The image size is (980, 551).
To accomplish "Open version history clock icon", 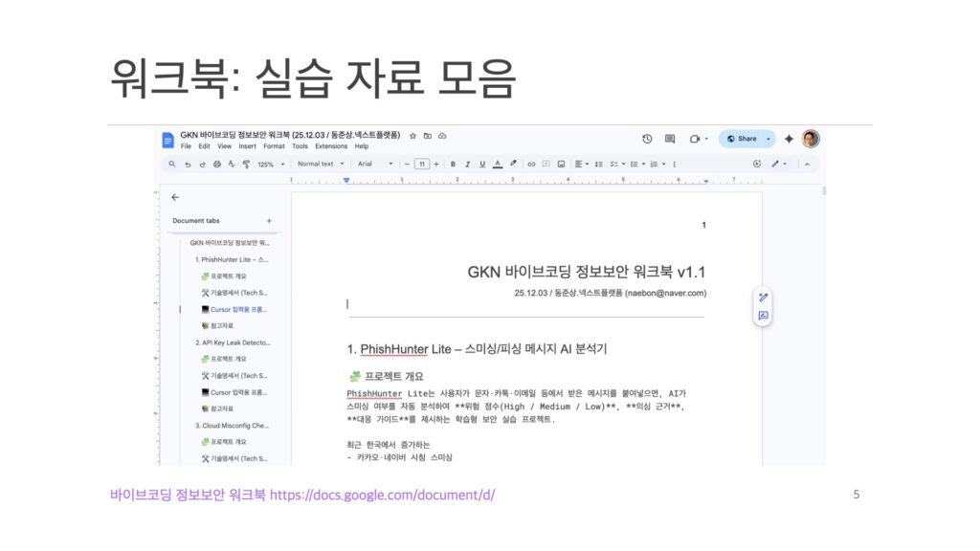I will (x=647, y=139).
